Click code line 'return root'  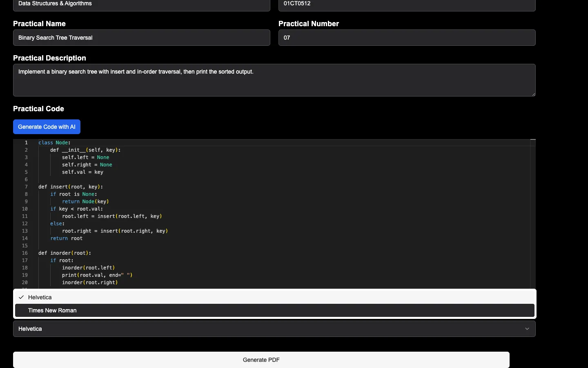(67, 238)
